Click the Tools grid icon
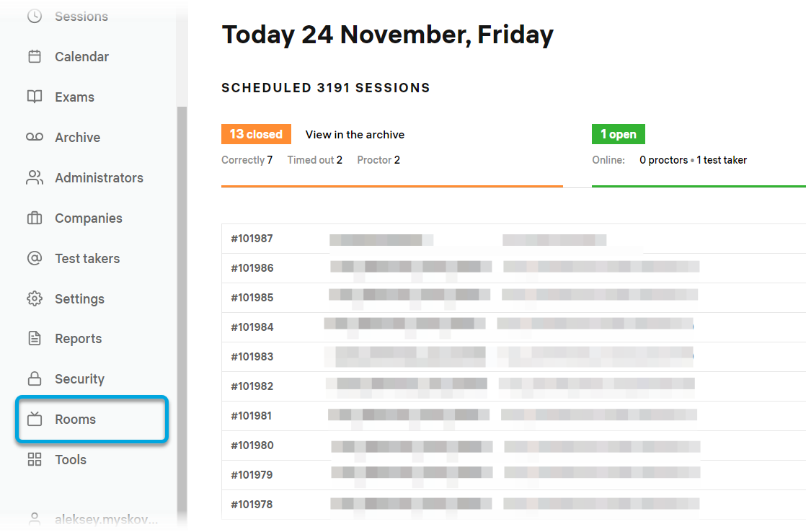Viewport: 806px width, 532px height. tap(35, 460)
